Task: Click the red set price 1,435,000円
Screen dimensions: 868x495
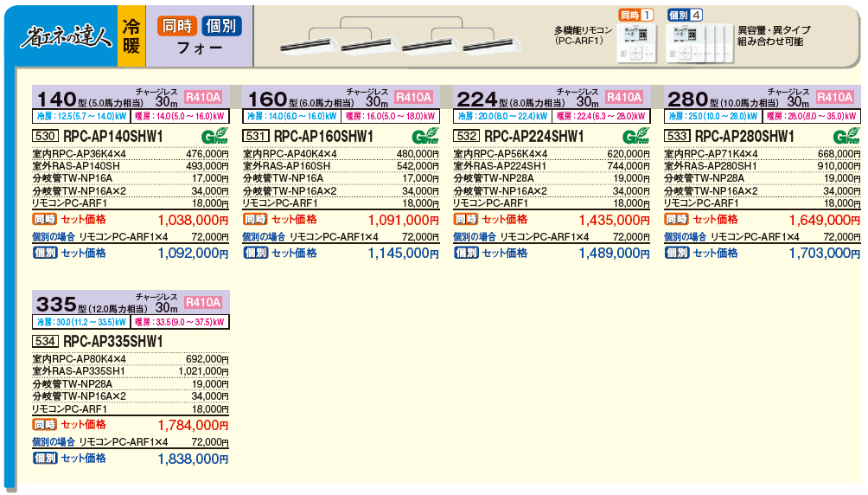Action: click(x=614, y=220)
